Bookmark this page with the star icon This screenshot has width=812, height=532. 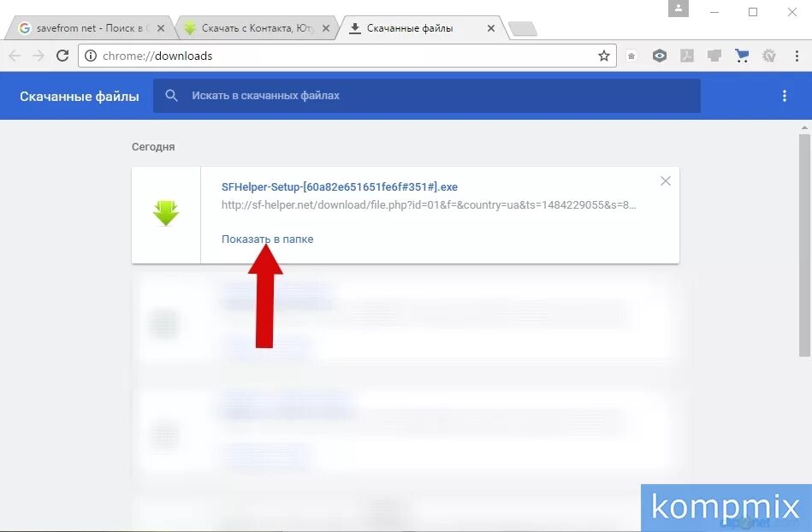point(604,56)
